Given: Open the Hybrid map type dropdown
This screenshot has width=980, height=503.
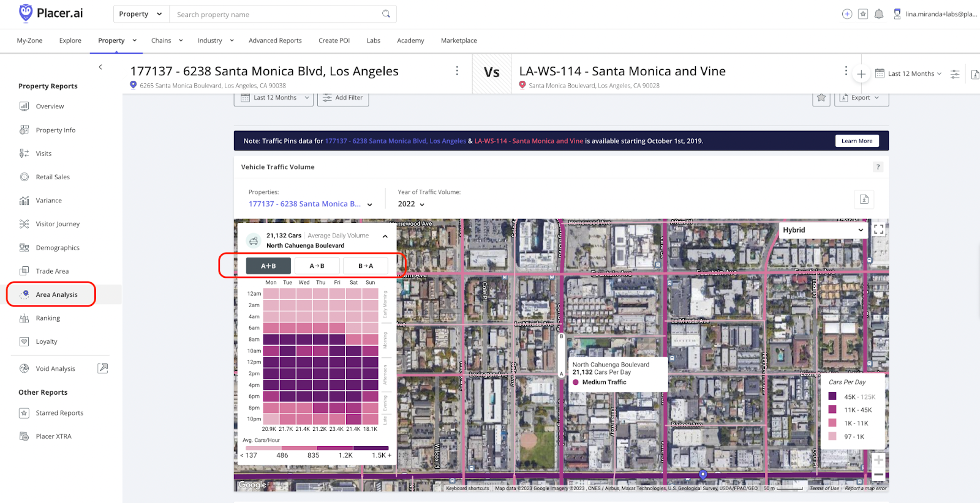Looking at the screenshot, I should tap(823, 230).
